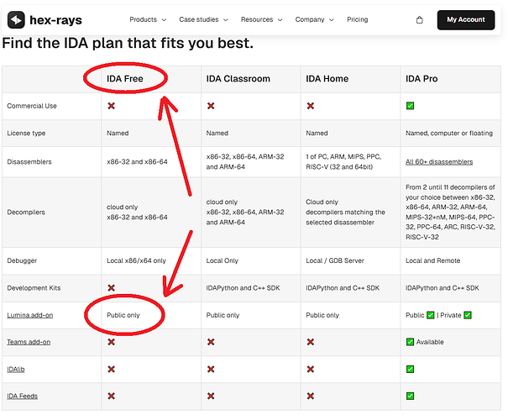
Task: Open the Lumina add-on link
Action: point(29,315)
